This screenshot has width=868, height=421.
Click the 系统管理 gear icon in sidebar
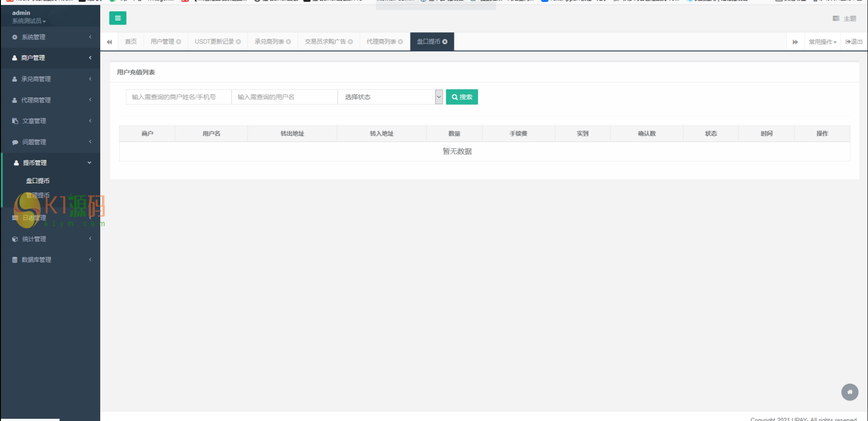point(14,37)
